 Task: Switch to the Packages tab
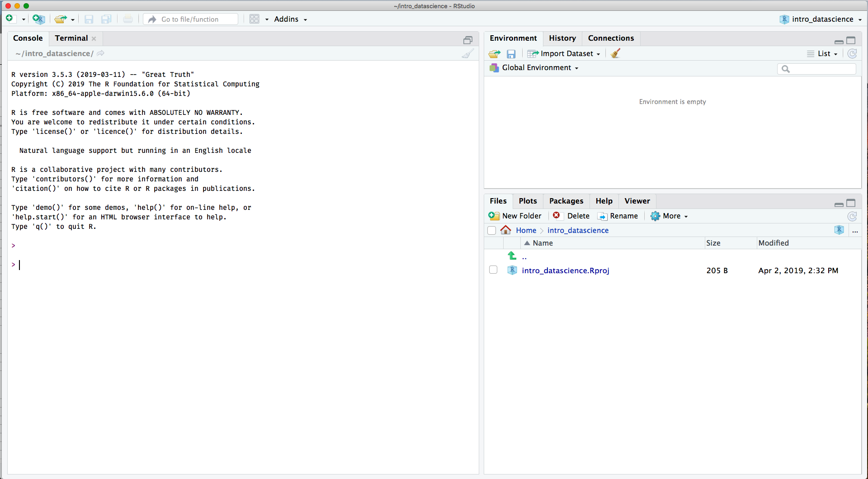[566, 201]
